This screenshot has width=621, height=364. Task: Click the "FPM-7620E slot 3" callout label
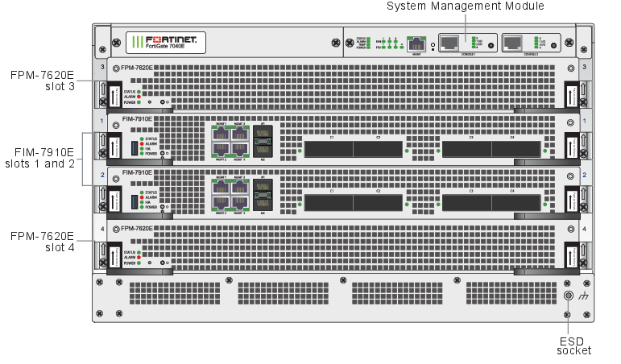point(43,81)
